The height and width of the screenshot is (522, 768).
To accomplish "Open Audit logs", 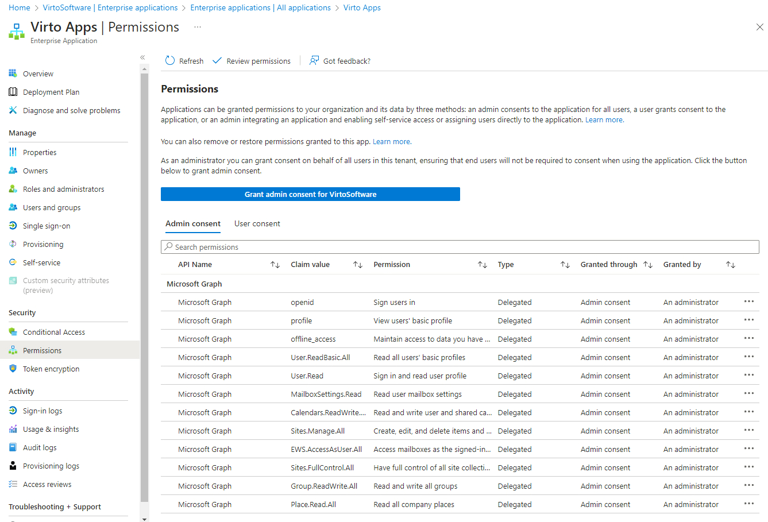I will (x=39, y=448).
